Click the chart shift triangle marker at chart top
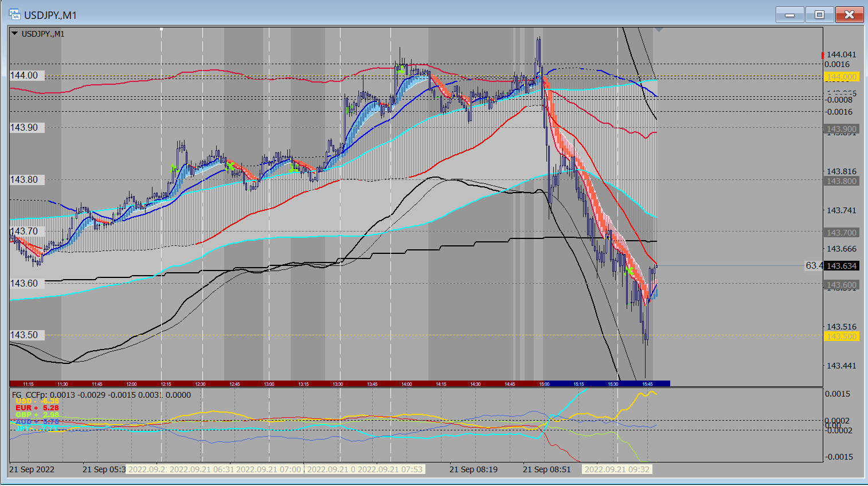868x486 pixels. (659, 29)
